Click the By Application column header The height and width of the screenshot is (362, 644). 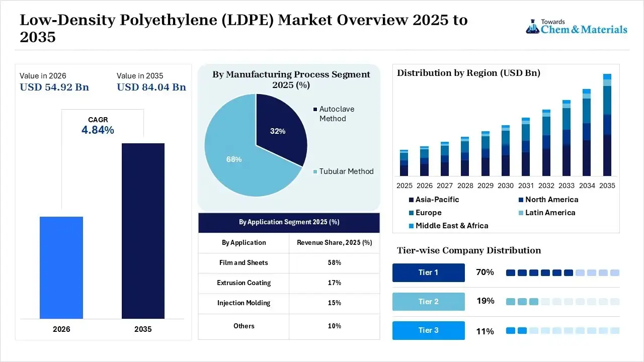click(244, 243)
